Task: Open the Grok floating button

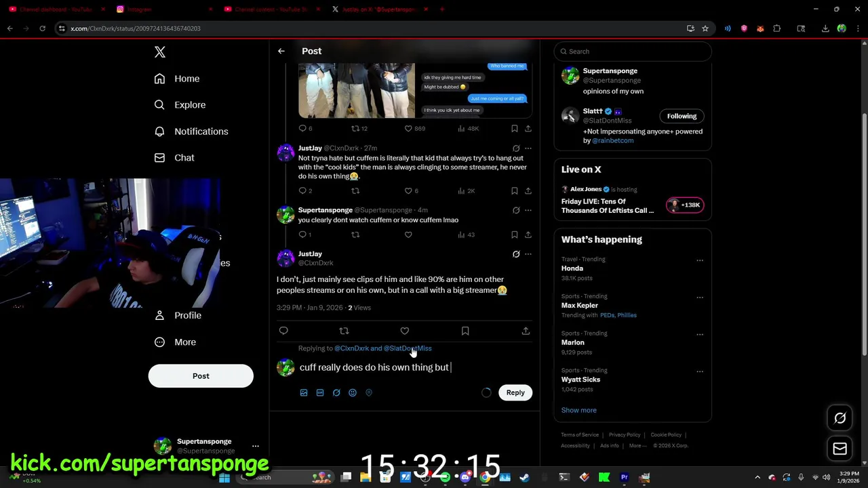Action: click(x=840, y=418)
